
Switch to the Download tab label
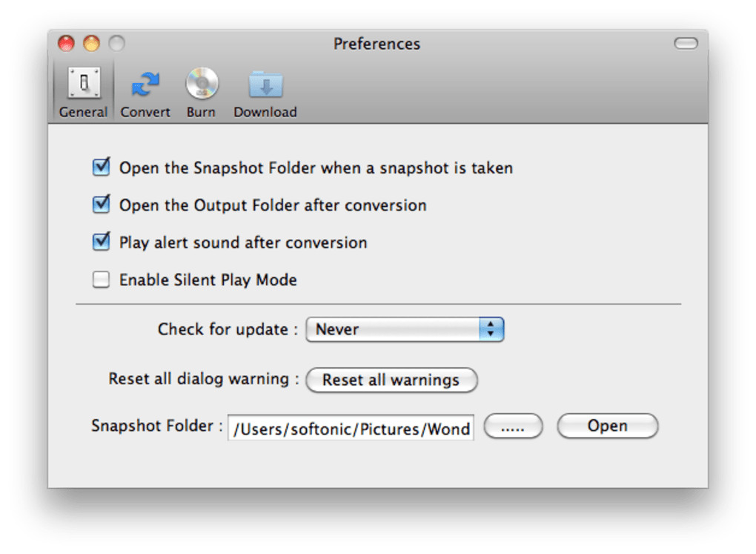(x=265, y=113)
